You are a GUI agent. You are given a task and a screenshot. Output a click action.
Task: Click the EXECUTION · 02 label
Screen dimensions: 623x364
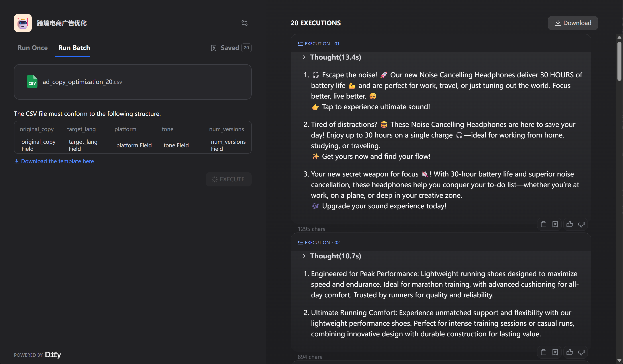click(x=322, y=242)
